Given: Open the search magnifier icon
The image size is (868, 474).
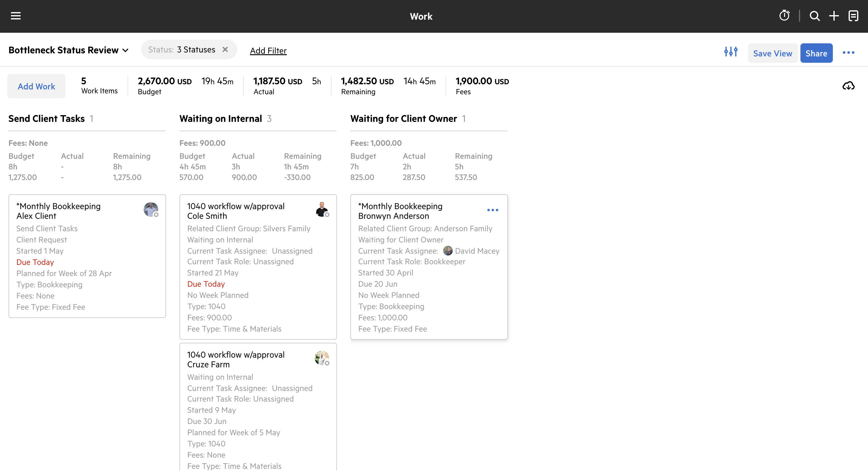Looking at the screenshot, I should pyautogui.click(x=814, y=16).
